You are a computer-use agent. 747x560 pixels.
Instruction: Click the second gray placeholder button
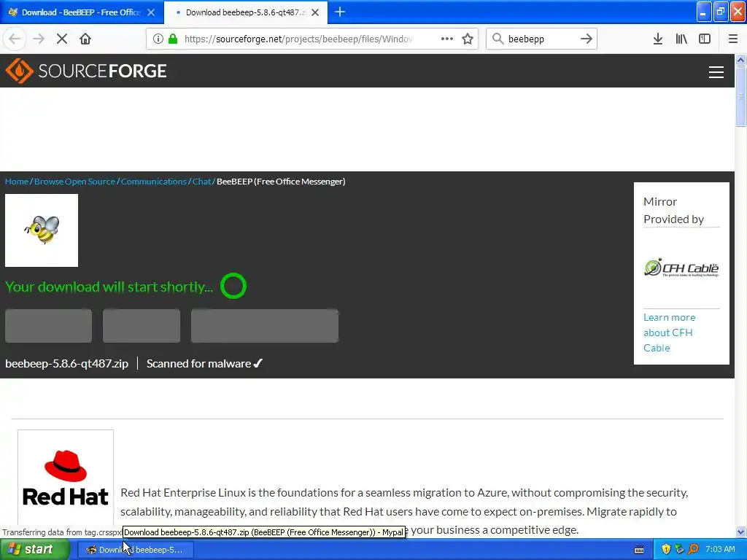click(142, 326)
